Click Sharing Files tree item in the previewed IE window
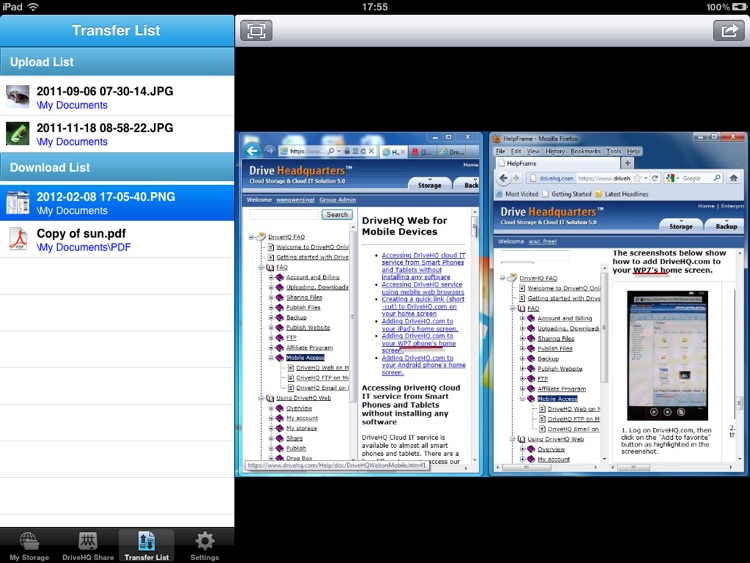This screenshot has height=563, width=750. [x=304, y=298]
